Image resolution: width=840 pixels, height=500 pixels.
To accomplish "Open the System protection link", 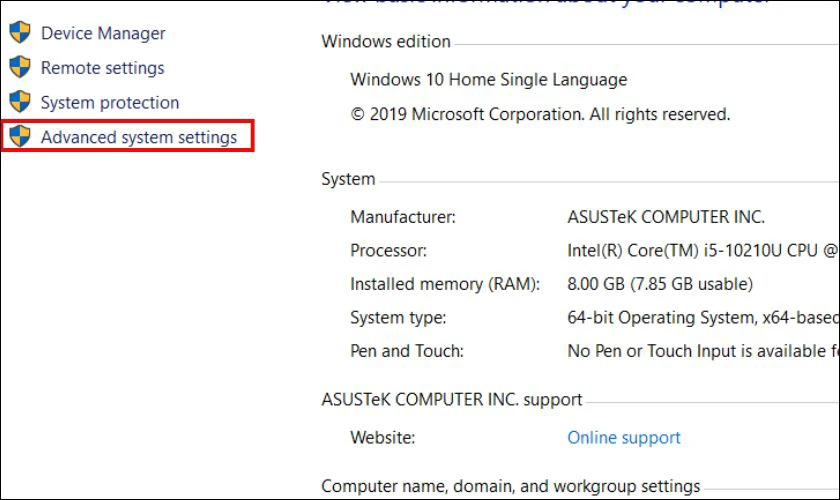I will 110,102.
